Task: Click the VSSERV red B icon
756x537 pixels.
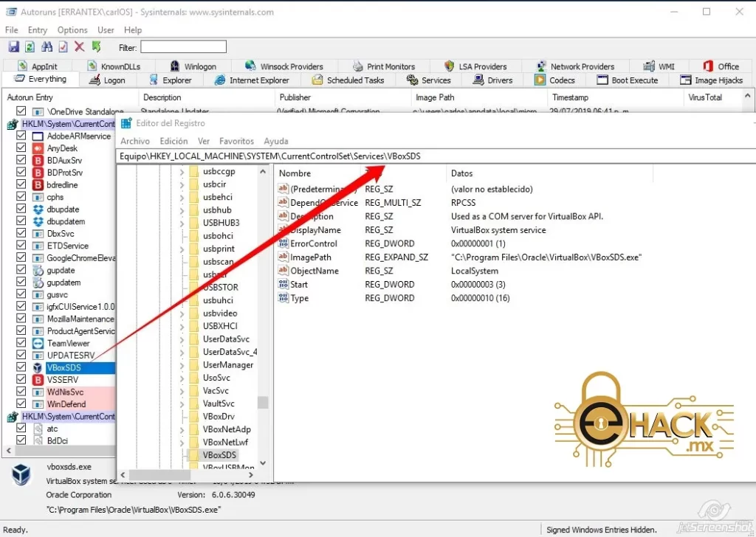Action: [38, 379]
